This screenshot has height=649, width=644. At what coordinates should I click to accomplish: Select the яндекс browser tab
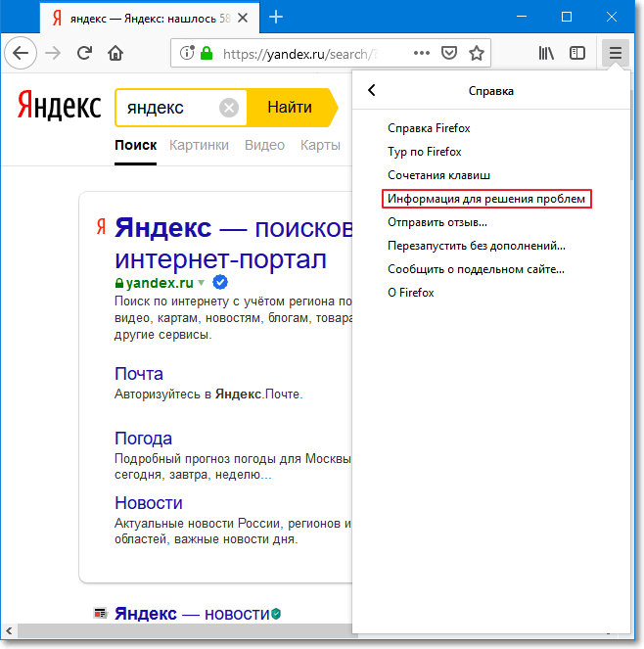click(x=150, y=18)
